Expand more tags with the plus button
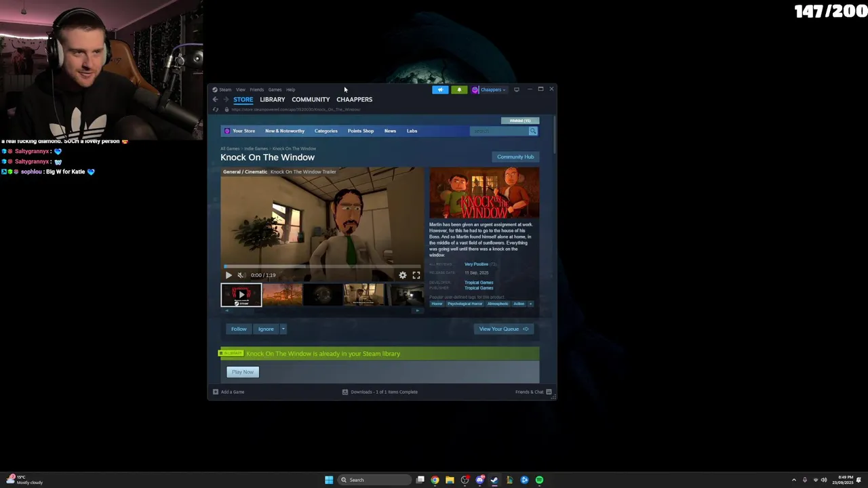This screenshot has width=868, height=488. pos(530,304)
